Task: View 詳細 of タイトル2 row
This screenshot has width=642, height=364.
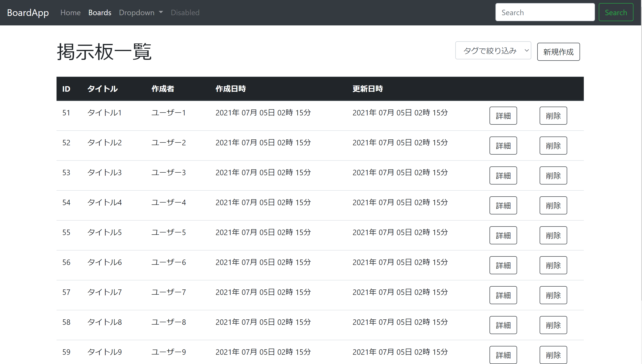Action: [503, 146]
